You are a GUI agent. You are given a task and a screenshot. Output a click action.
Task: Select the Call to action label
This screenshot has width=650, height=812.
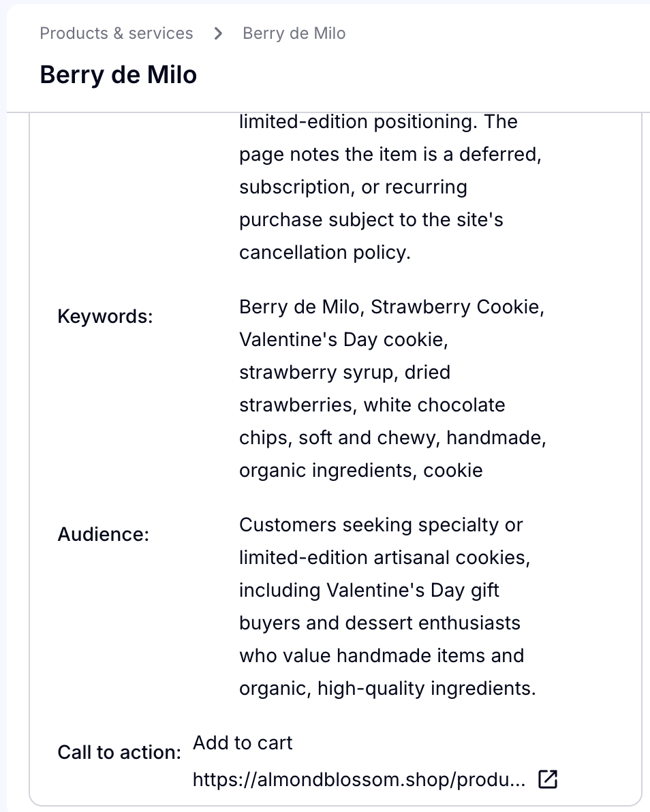click(119, 752)
